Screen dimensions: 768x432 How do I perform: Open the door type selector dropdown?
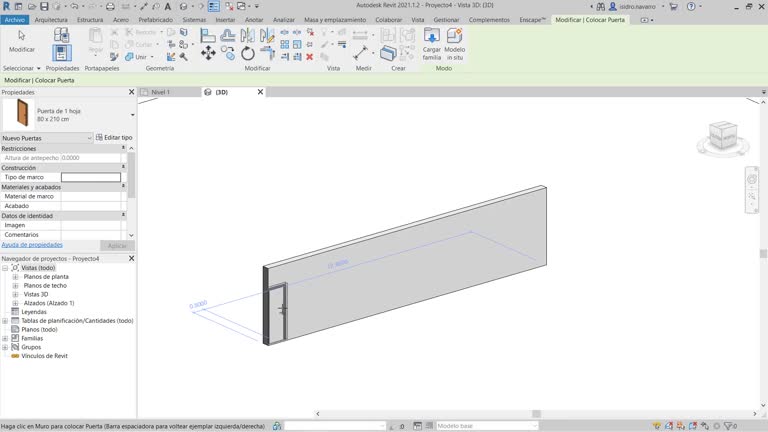coord(132,115)
